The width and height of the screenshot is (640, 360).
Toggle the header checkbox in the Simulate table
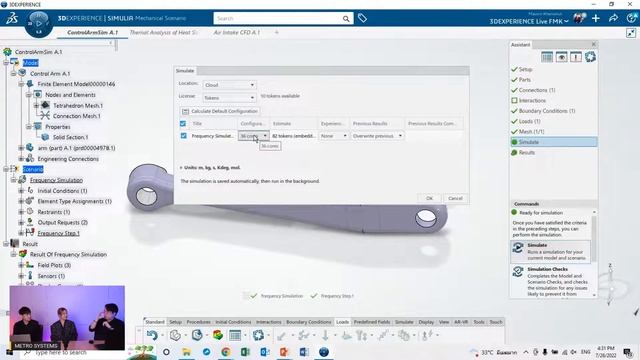[183, 123]
